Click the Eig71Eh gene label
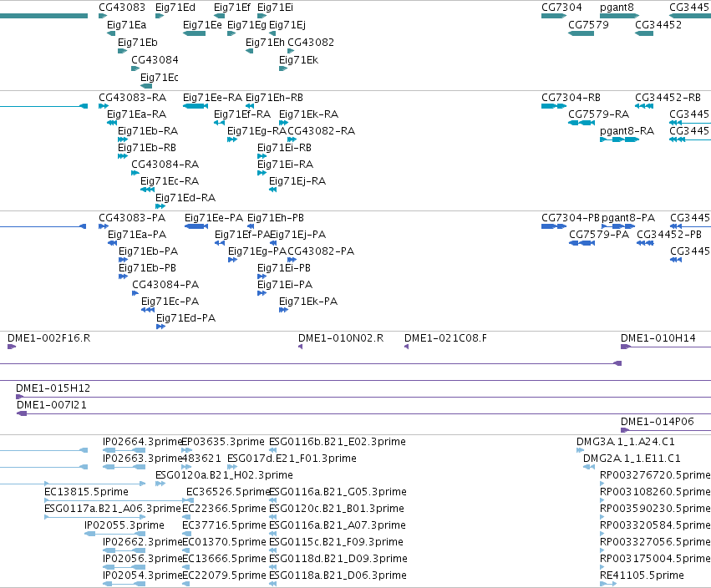Image resolution: width=711 pixels, height=588 pixels. [265, 43]
